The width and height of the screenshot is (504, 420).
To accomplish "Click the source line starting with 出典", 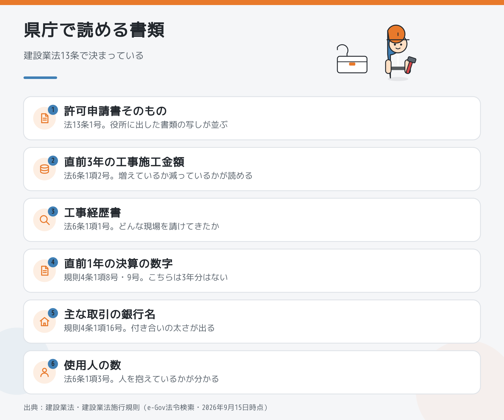I will pos(146,407).
